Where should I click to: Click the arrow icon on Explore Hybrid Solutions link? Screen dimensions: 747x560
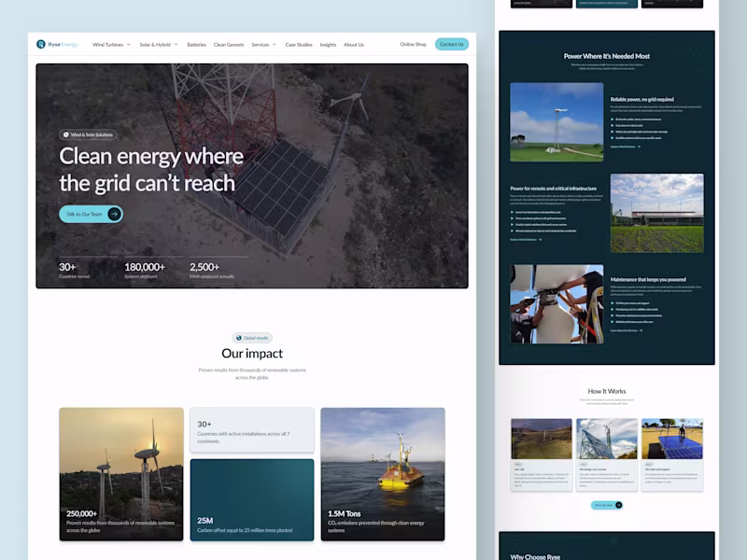540,239
